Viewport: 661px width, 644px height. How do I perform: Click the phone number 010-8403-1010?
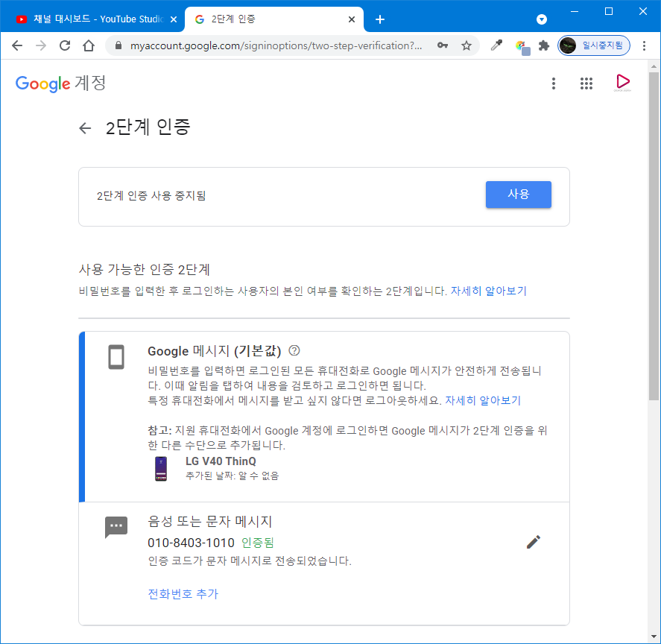tap(191, 543)
